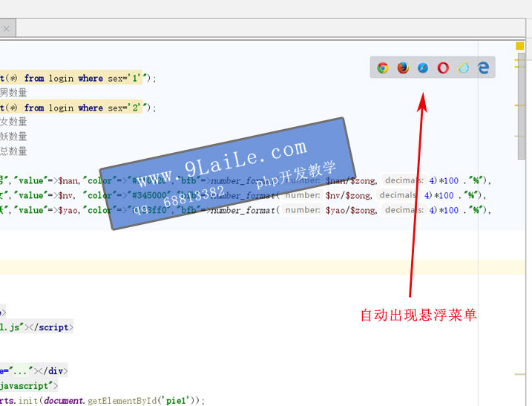Click $yao/$zong expression in code

pyautogui.click(x=351, y=211)
